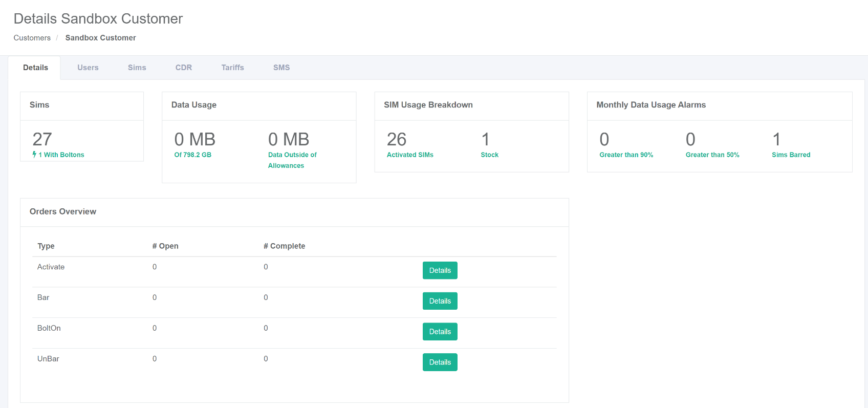This screenshot has height=408, width=868.
Task: Open Details for BoltOn orders
Action: (440, 332)
